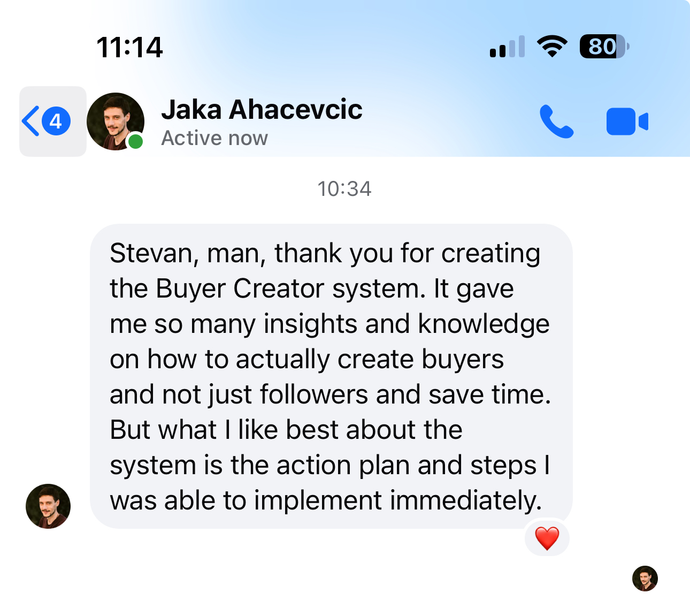Screen dimensions: 690x616
Task: Tap the 10:34 message timestamp
Action: pyautogui.click(x=344, y=189)
